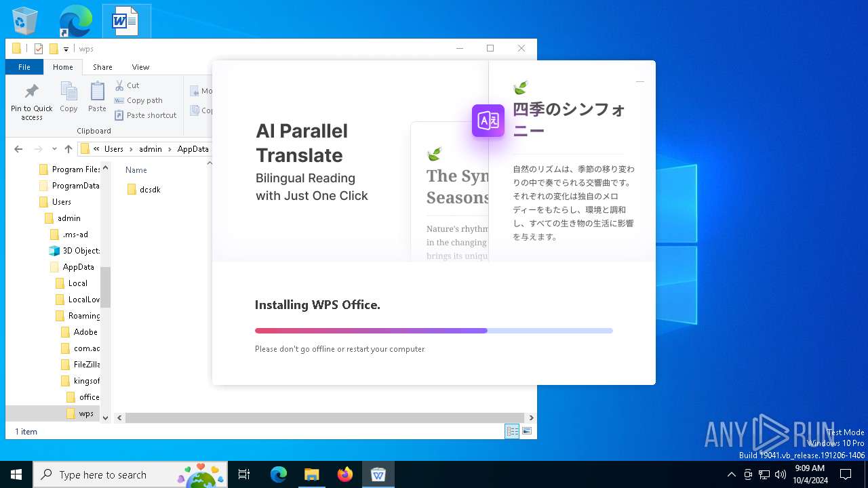This screenshot has width=868, height=488.
Task: Switch to Details view icon in Explorer
Action: tap(512, 431)
